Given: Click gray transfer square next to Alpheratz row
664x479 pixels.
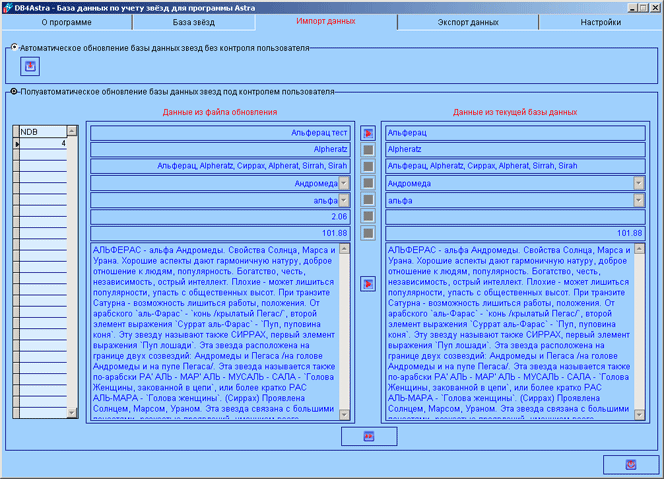Looking at the screenshot, I should (x=368, y=150).
